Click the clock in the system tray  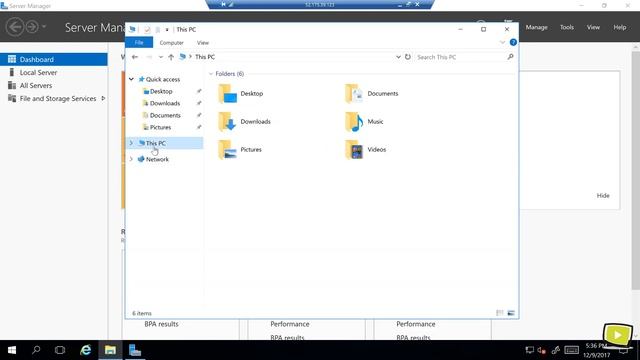[x=596, y=350]
